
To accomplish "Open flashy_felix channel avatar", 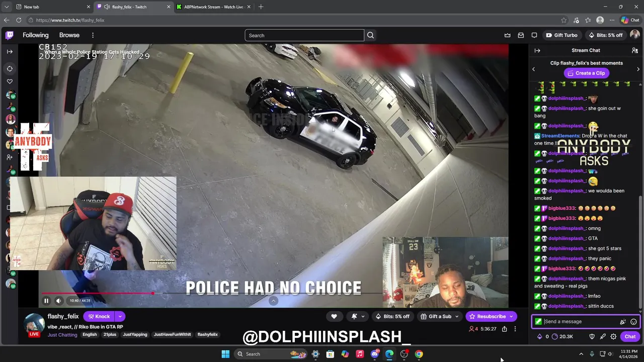I will point(34,325).
